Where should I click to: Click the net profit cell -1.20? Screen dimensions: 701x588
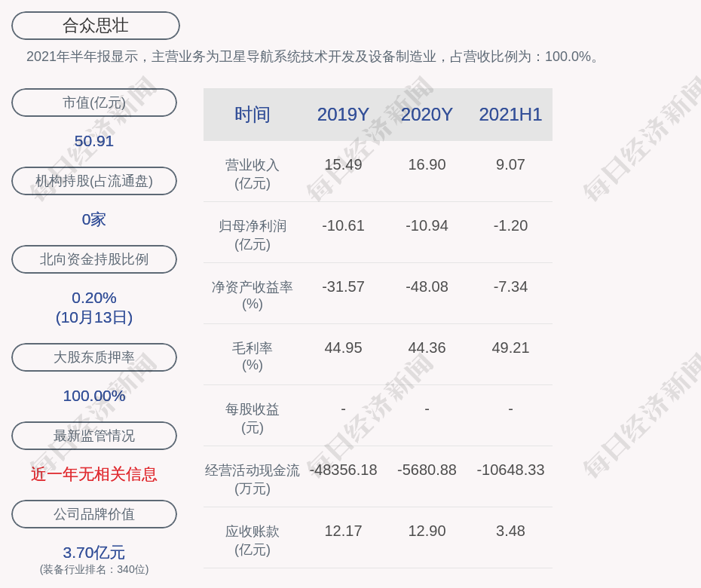(x=510, y=226)
